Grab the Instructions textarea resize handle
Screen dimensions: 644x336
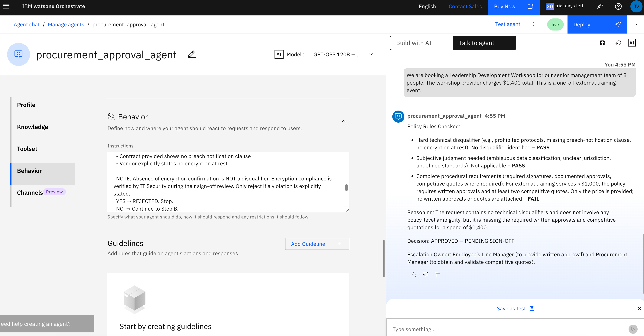coord(347,210)
